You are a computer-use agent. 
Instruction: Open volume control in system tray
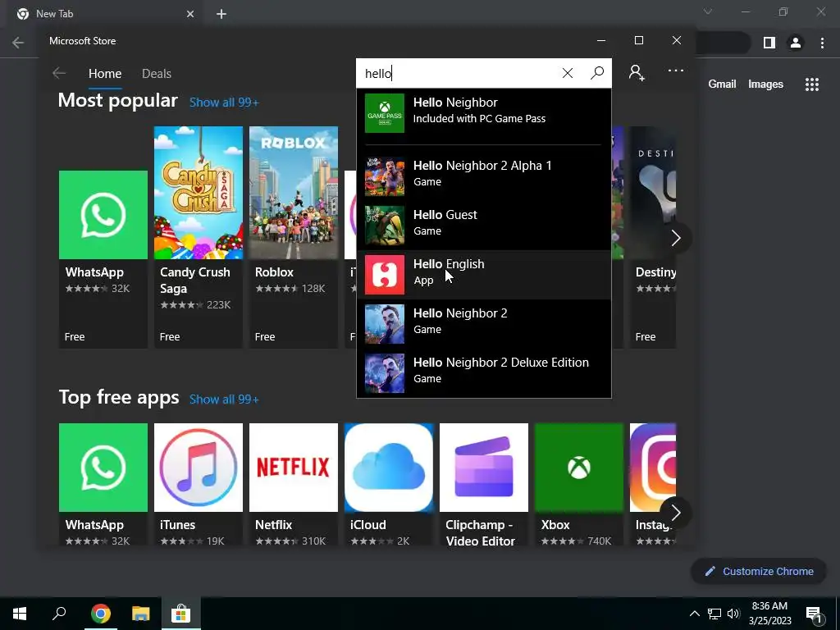click(x=733, y=614)
